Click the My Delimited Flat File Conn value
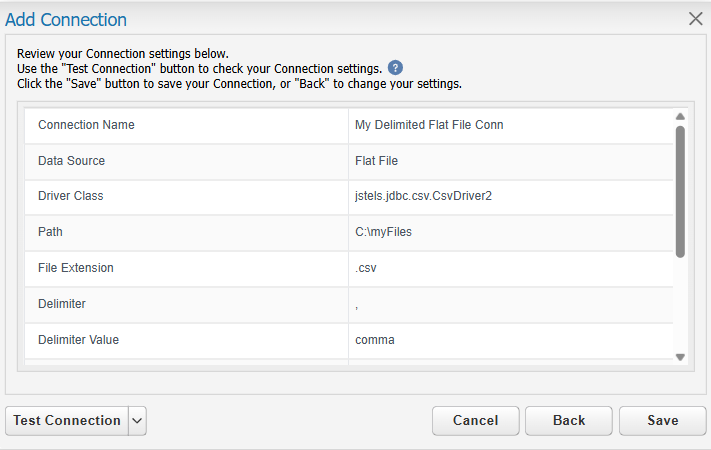The height and width of the screenshot is (450, 711). [x=429, y=125]
